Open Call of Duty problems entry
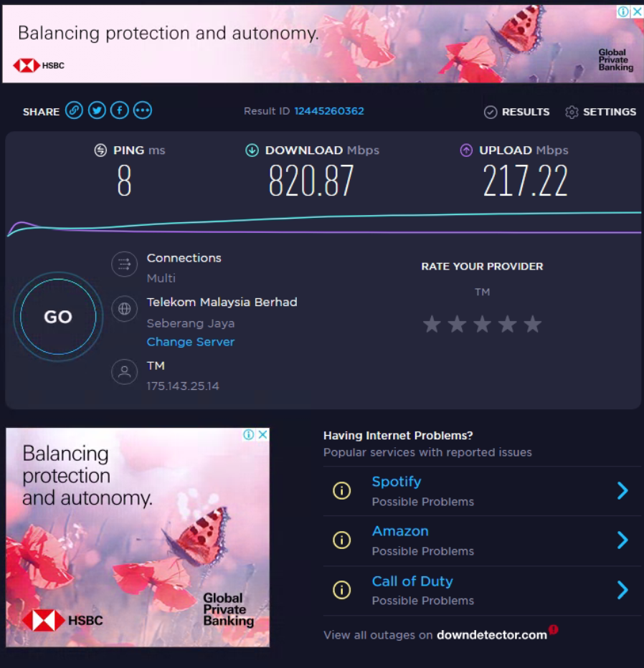Viewport: 644px width, 668px height. [x=483, y=591]
